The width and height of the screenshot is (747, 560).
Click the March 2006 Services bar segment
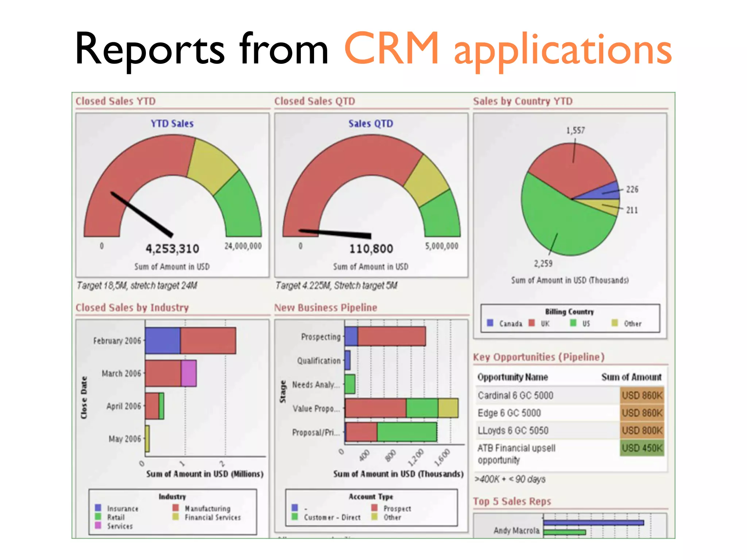(189, 373)
